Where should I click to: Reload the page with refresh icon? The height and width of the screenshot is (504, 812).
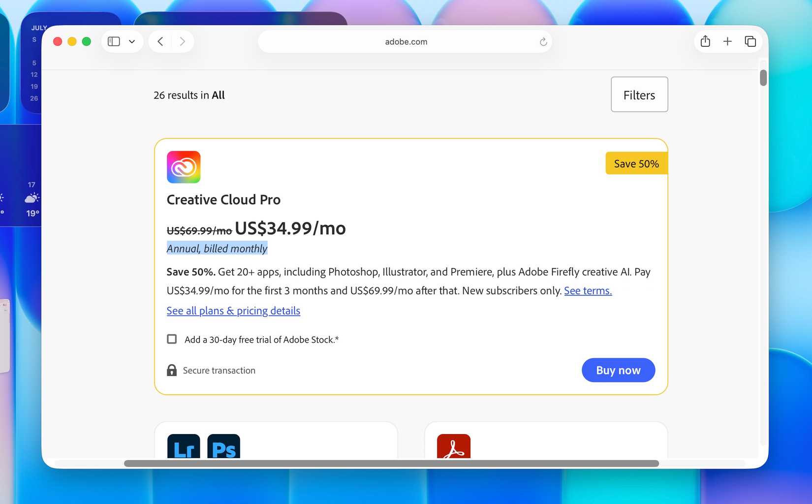[543, 42]
